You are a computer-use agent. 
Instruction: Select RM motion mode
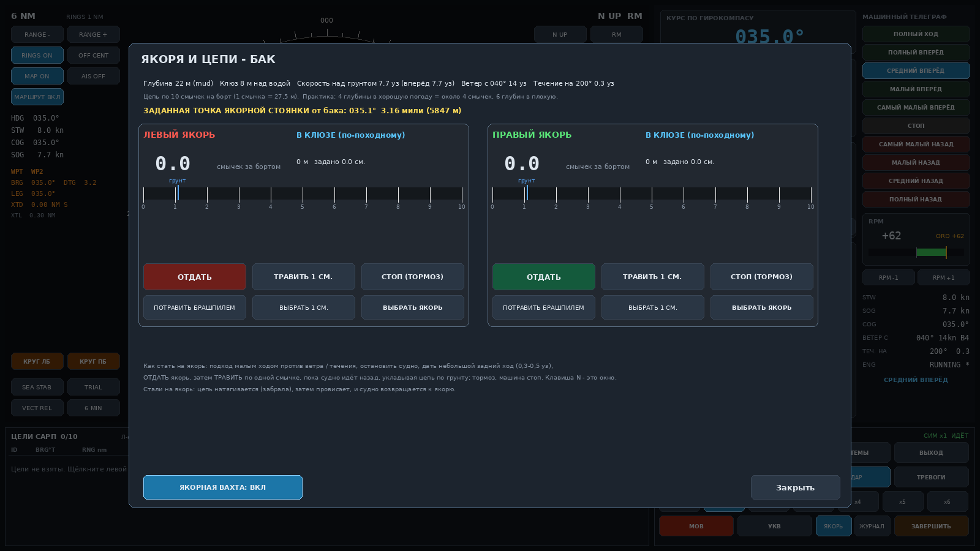click(617, 34)
